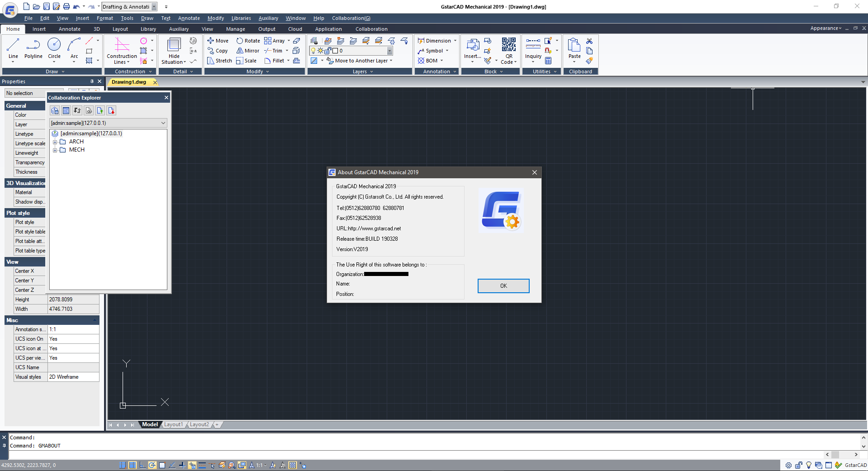Toggle the transparency hatch status button
868x471 pixels.
tap(293, 465)
